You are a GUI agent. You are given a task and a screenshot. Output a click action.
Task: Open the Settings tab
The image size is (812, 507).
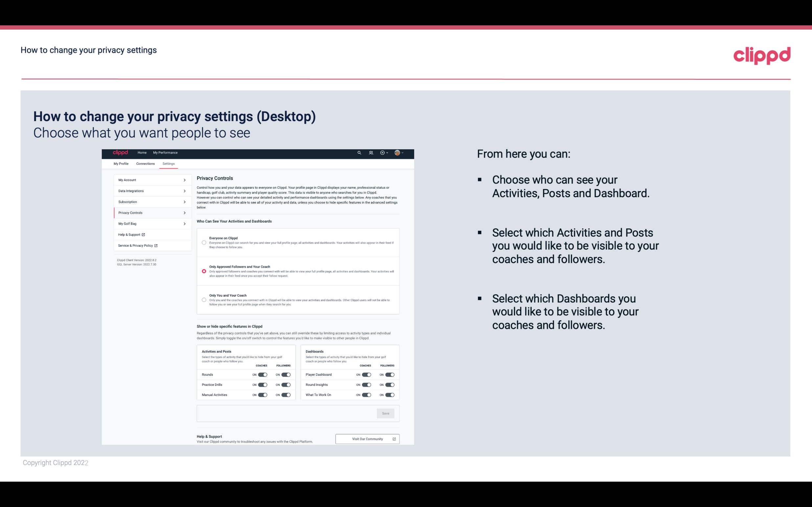169,163
